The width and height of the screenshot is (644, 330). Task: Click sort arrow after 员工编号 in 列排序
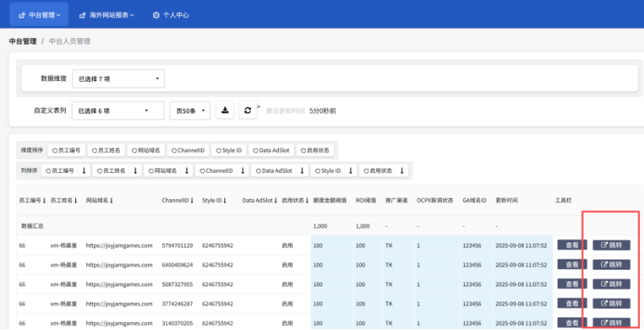pyautogui.click(x=84, y=171)
